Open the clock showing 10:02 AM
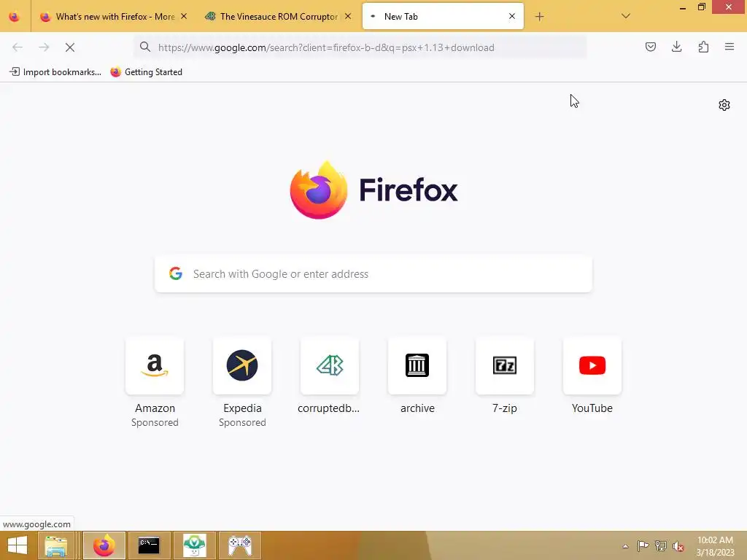The width and height of the screenshot is (747, 560). [x=715, y=546]
